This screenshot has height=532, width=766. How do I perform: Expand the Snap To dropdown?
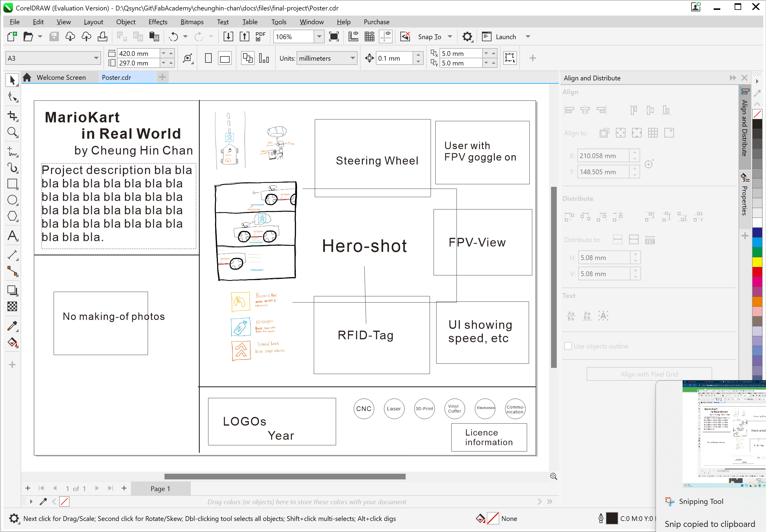coord(450,36)
